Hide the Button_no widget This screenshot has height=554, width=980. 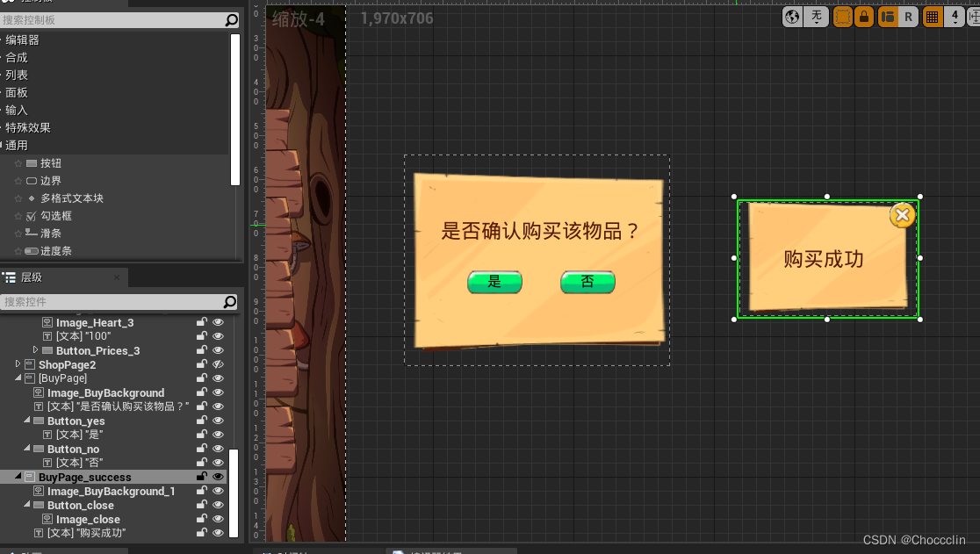(x=218, y=449)
